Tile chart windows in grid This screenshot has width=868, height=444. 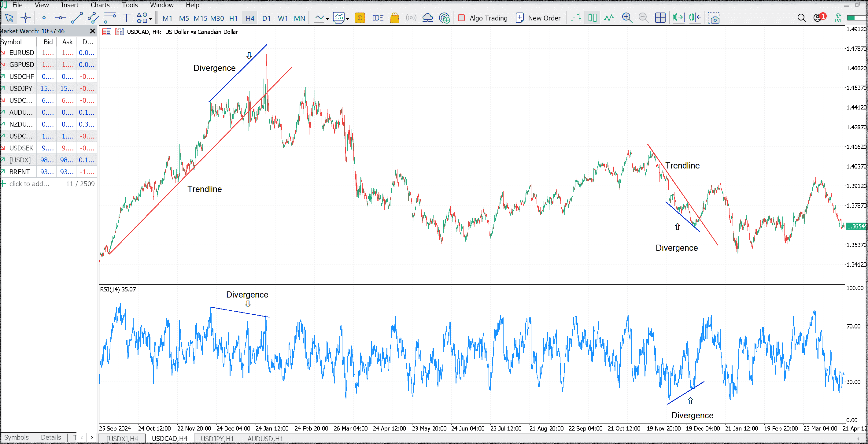click(660, 18)
